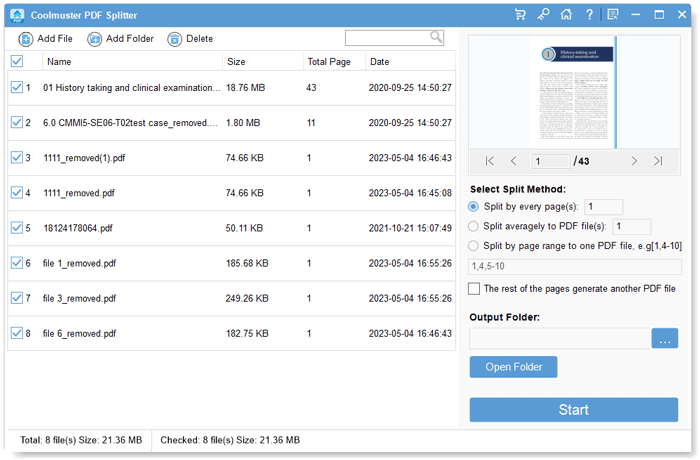The image size is (700, 460).
Task: Click Checked 8 file(s) status text
Action: 230,440
